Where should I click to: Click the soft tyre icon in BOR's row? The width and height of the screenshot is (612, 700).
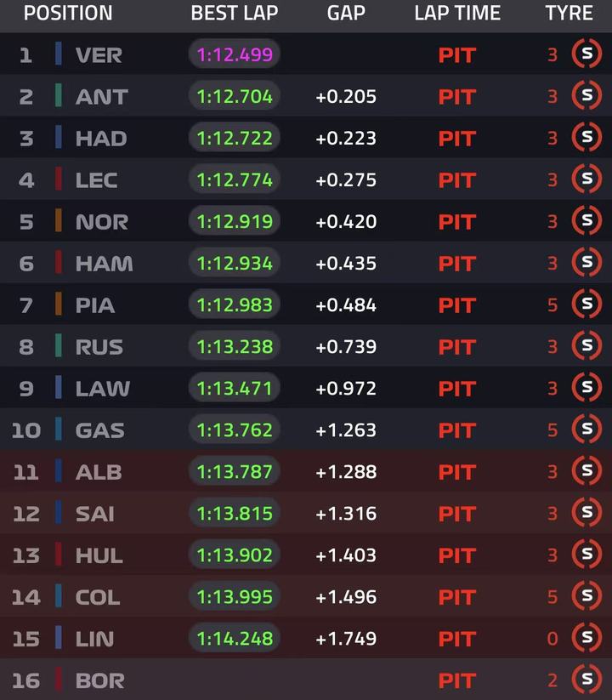(x=586, y=680)
